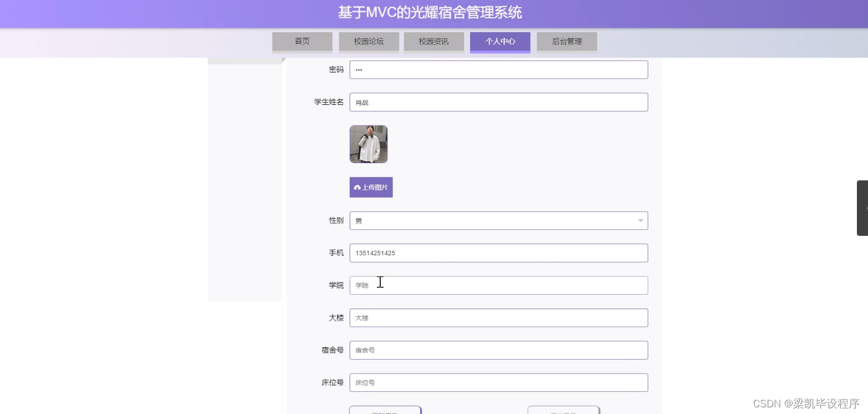Viewport: 868px width, 414px height.
Task: Click the 宿舍号 dorm number field
Action: [498, 350]
